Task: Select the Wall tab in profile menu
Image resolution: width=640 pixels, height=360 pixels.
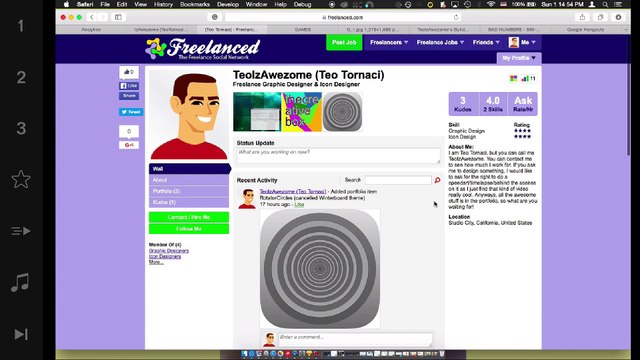Action: (189, 169)
